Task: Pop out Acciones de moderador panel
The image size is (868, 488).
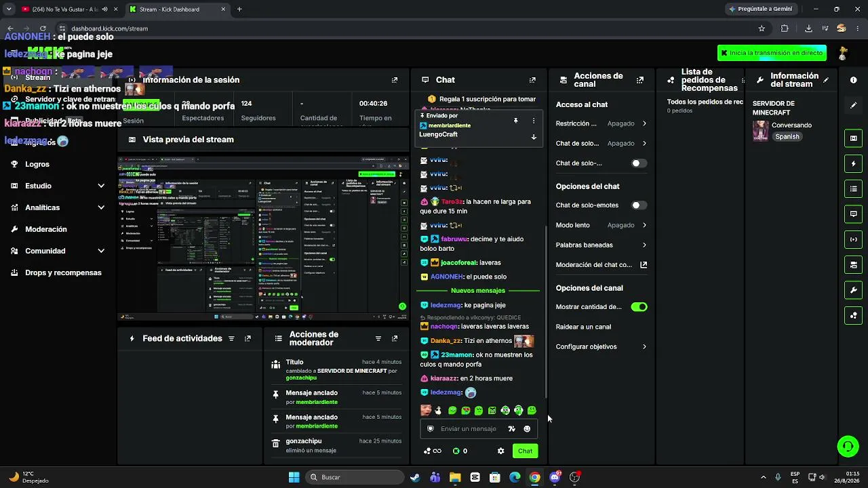Action: 395,338
